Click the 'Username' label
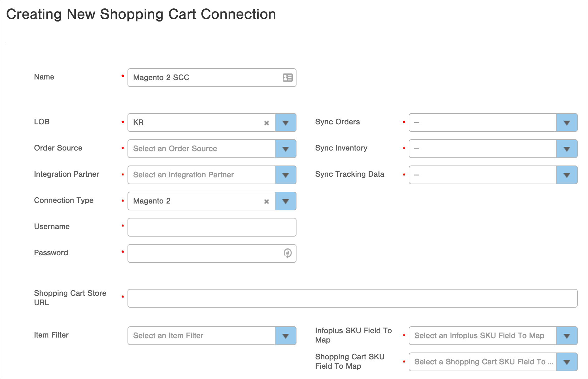This screenshot has width=588, height=379. [52, 227]
